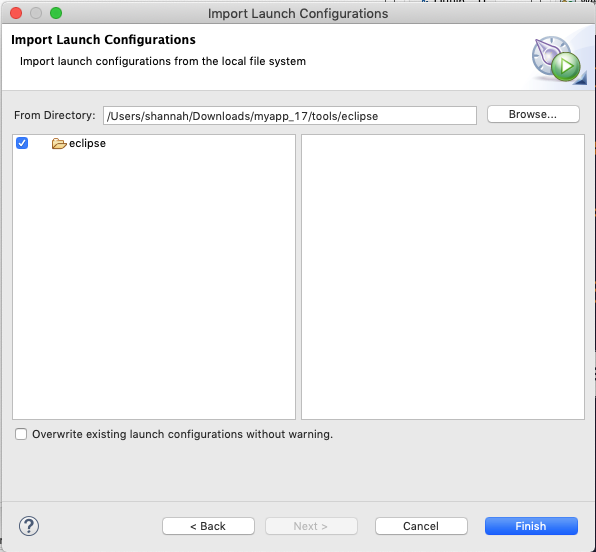Enable overwrite existing launch configurations checkbox
596x552 pixels.
21,434
